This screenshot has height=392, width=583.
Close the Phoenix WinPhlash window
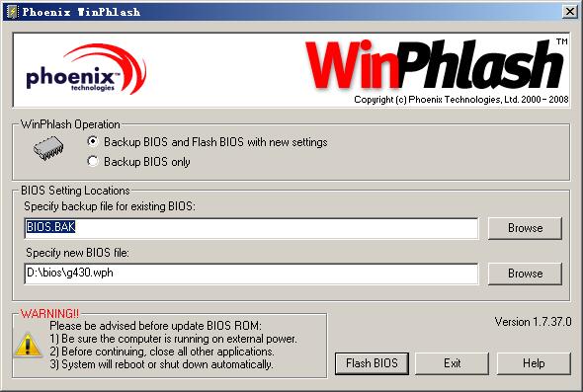(x=569, y=12)
